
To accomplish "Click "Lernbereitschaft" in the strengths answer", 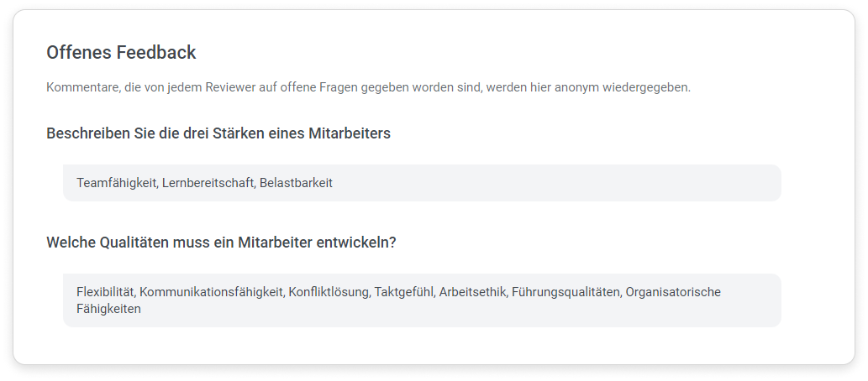I will point(209,183).
